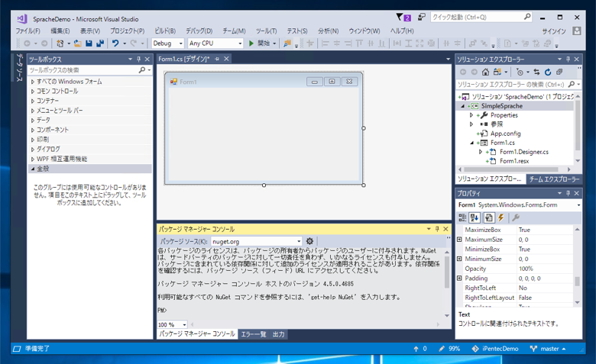Click unpublished commits arrow in status bar
Screen dimensions: 596x364
(416, 349)
